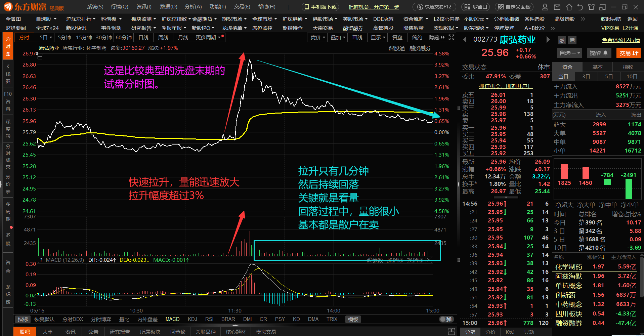Expand more nav items chevron first row

(x=583, y=19)
